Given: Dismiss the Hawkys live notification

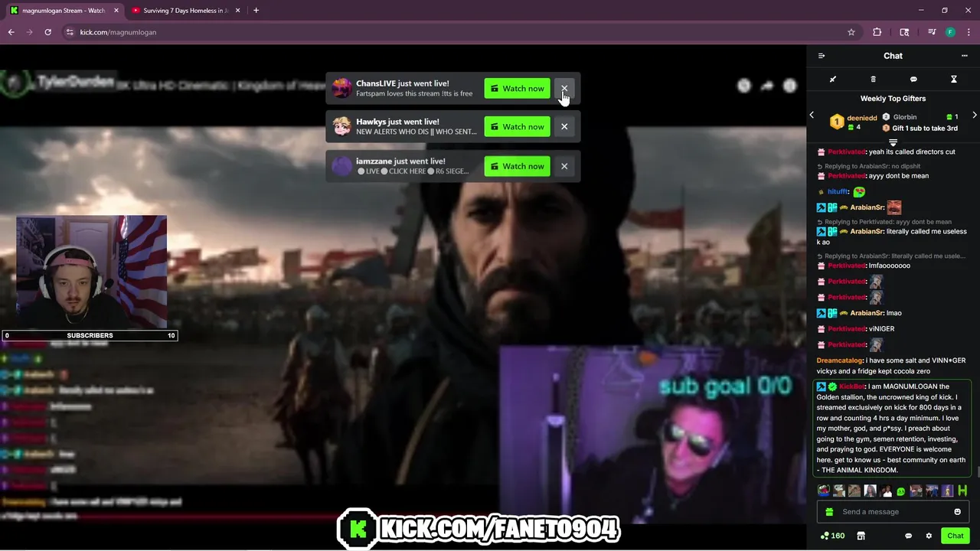Looking at the screenshot, I should coord(564,127).
